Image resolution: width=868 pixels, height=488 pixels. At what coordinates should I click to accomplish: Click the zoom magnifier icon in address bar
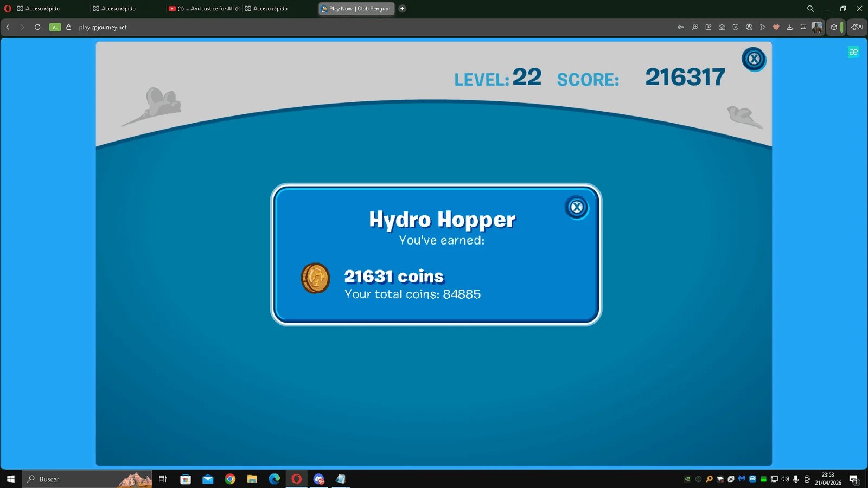(x=695, y=27)
